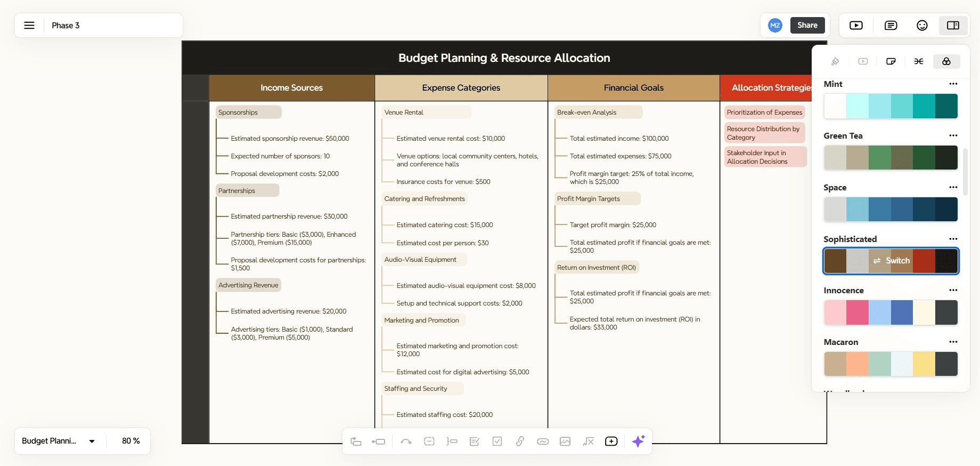Switch to the Skeleton structure tab
The height and width of the screenshot is (466, 980).
(x=919, y=61)
